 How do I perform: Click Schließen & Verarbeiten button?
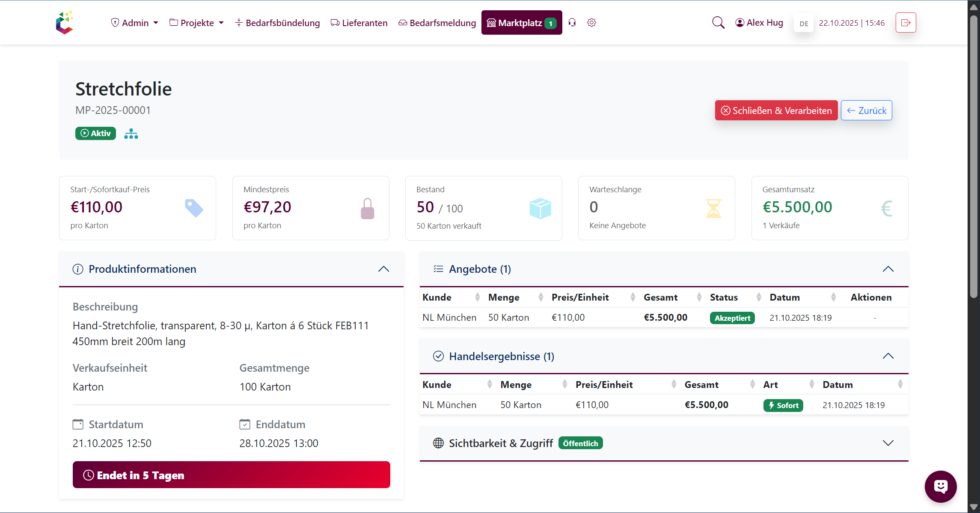pos(776,110)
